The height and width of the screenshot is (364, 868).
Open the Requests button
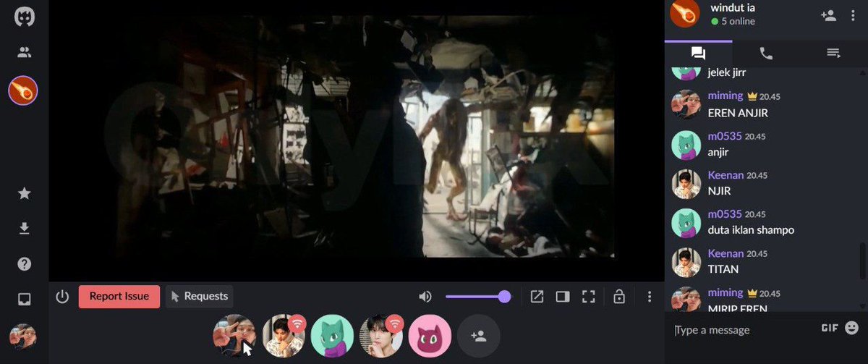200,296
